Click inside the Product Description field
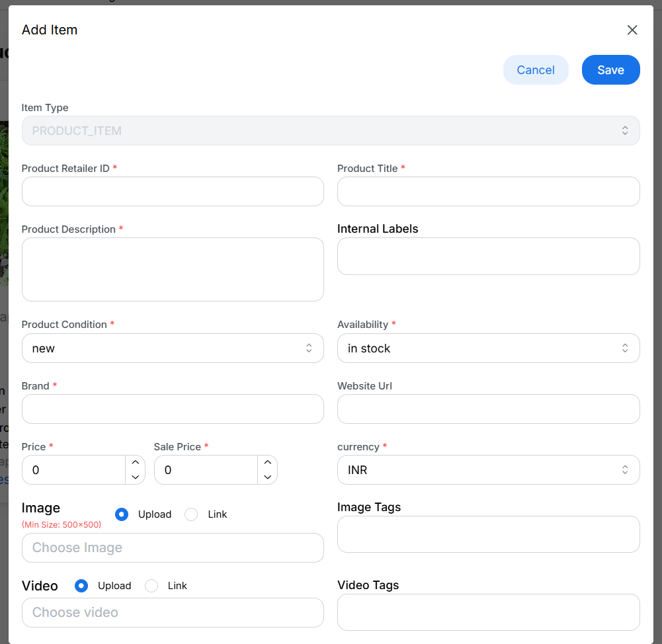The height and width of the screenshot is (644, 662). tap(172, 269)
